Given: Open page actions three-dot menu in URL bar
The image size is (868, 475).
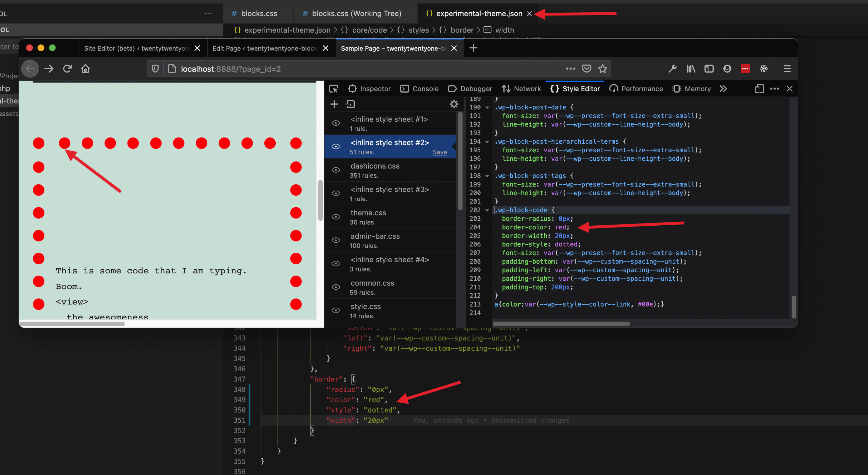Looking at the screenshot, I should [570, 69].
